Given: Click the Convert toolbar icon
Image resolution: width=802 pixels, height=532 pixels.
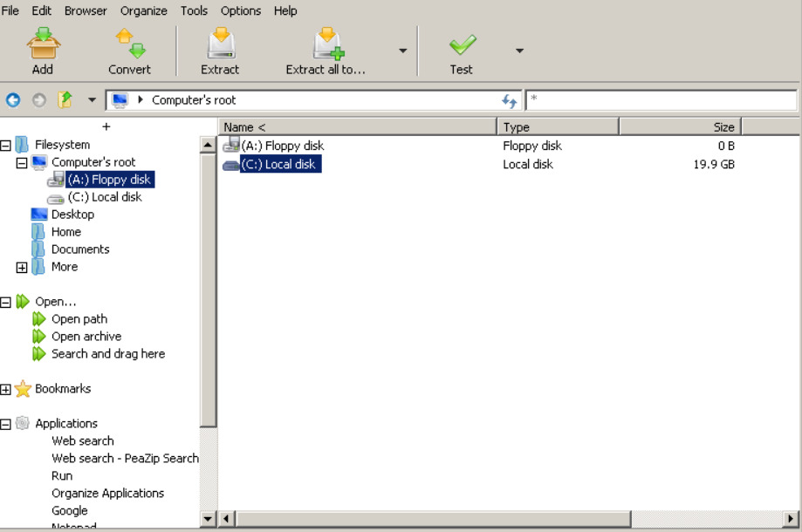Looking at the screenshot, I should coord(130,44).
